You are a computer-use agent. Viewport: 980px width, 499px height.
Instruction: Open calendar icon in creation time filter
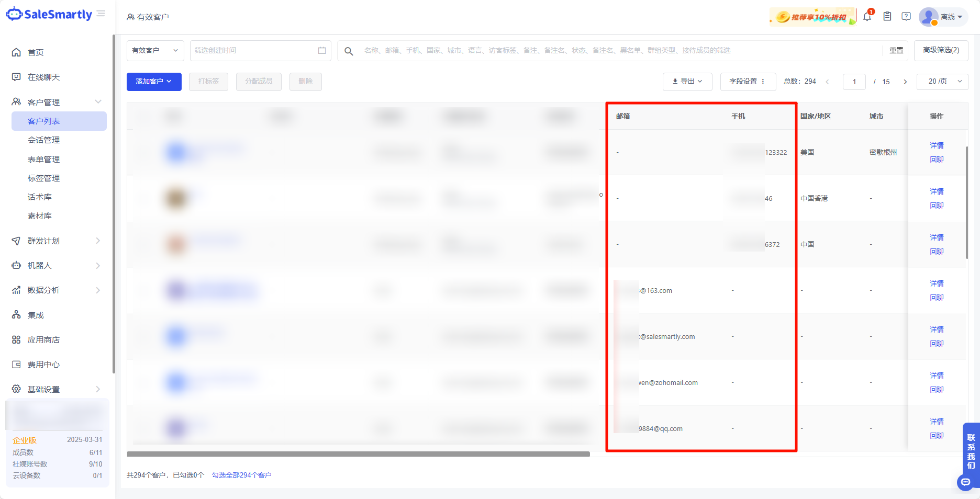tap(322, 50)
